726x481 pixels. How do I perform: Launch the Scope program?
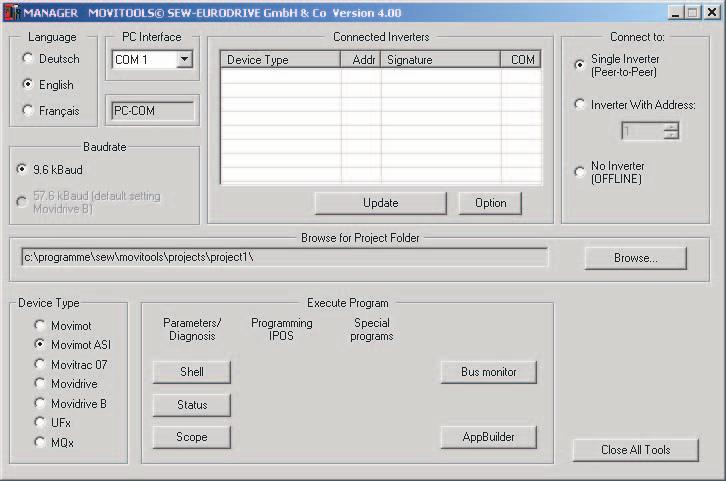[192, 437]
